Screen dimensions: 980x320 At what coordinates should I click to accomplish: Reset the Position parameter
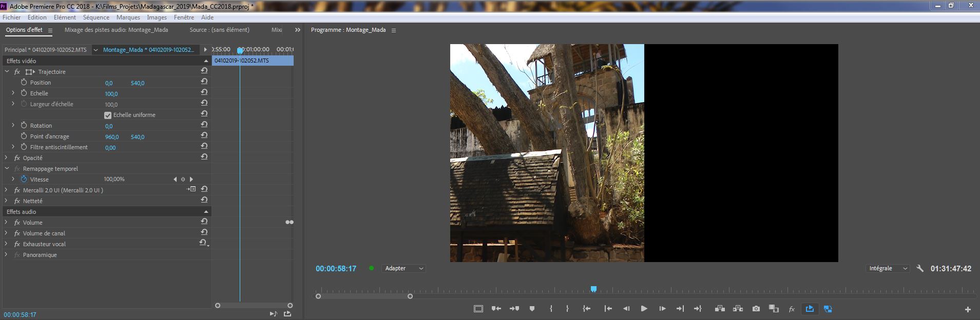click(204, 82)
